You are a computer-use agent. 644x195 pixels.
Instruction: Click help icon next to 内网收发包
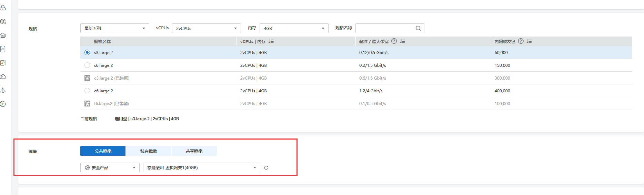coord(521,41)
